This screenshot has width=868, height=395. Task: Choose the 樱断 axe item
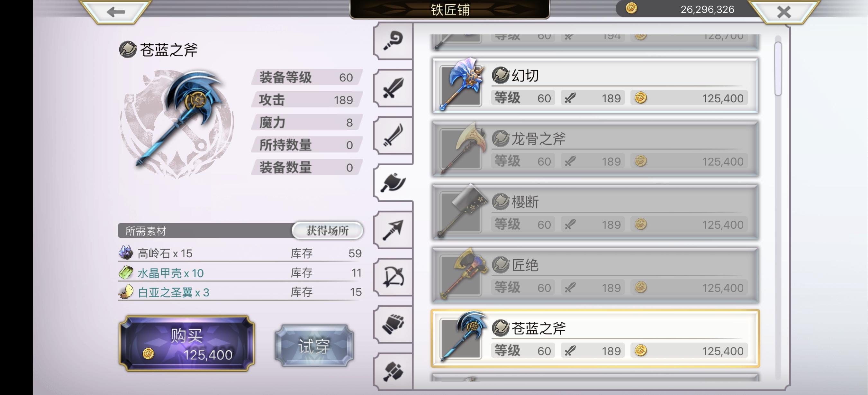[x=595, y=212]
